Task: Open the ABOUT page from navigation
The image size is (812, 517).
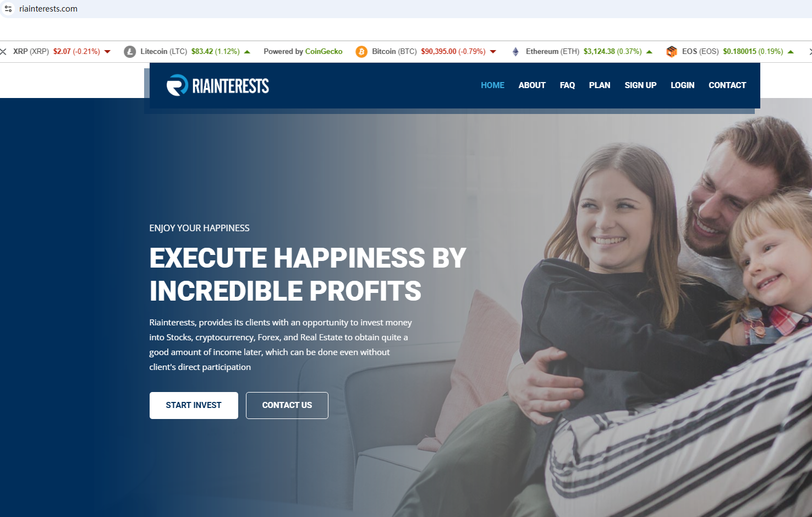Action: [x=532, y=85]
